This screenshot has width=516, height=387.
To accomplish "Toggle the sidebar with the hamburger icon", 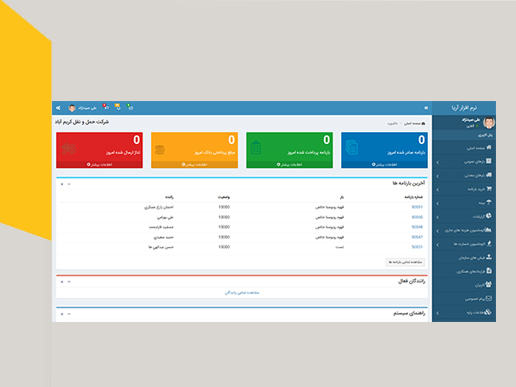I will pyautogui.click(x=426, y=108).
